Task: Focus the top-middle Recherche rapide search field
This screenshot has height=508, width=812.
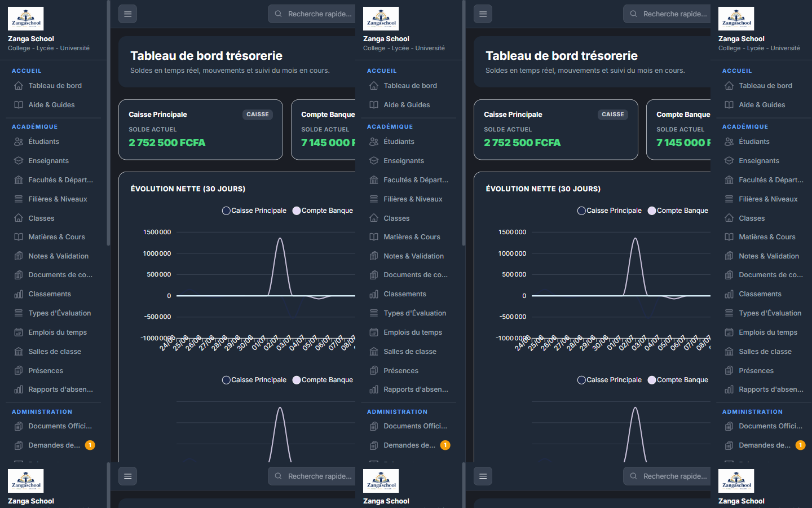Action: tap(667, 14)
